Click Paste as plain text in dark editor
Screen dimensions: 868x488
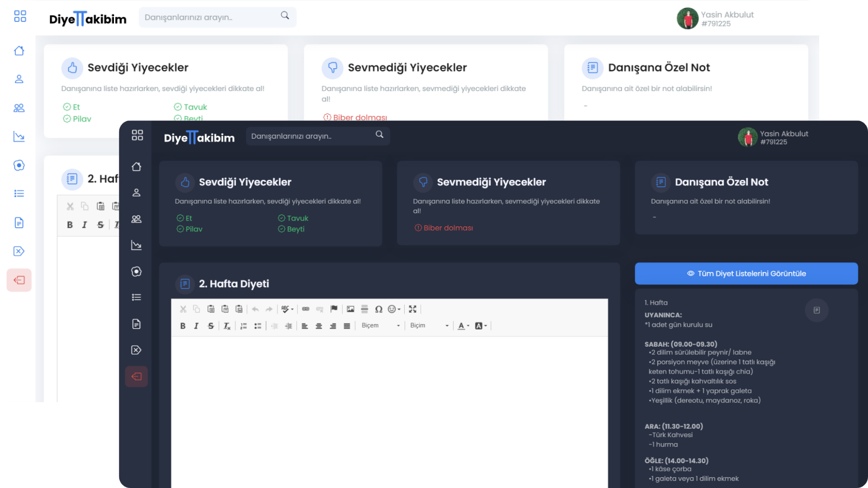tap(225, 309)
